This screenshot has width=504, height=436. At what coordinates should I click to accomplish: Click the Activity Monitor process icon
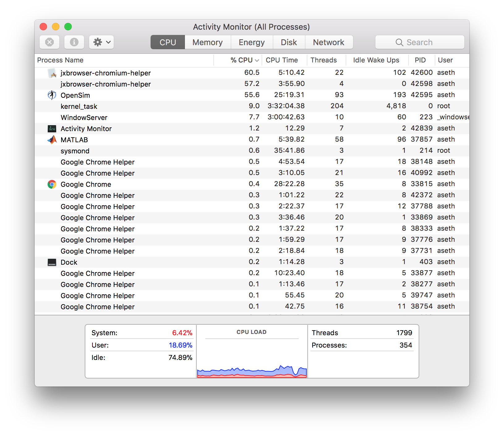[52, 128]
